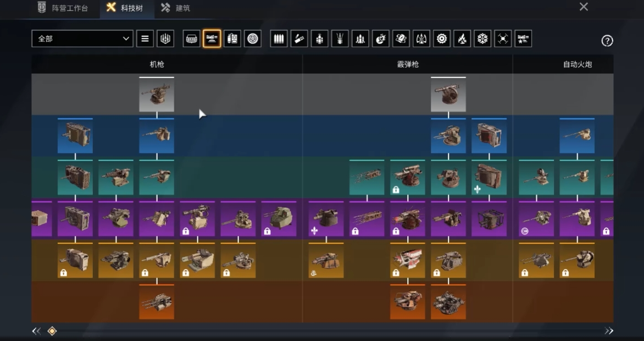Open the 全部 filter dropdown
This screenshot has width=644, height=341.
[82, 38]
